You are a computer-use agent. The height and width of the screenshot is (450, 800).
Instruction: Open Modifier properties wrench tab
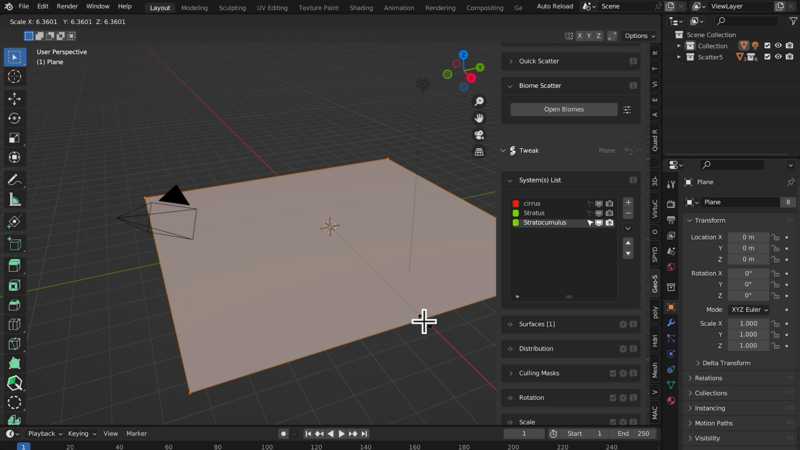point(671,323)
